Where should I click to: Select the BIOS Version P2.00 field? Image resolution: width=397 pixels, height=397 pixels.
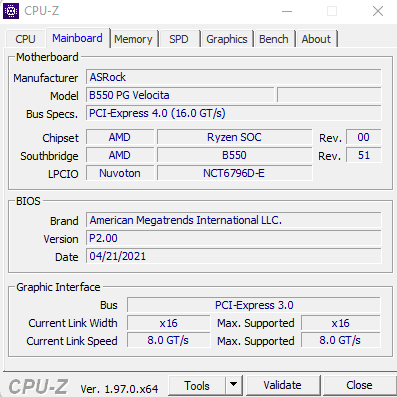[234, 238]
